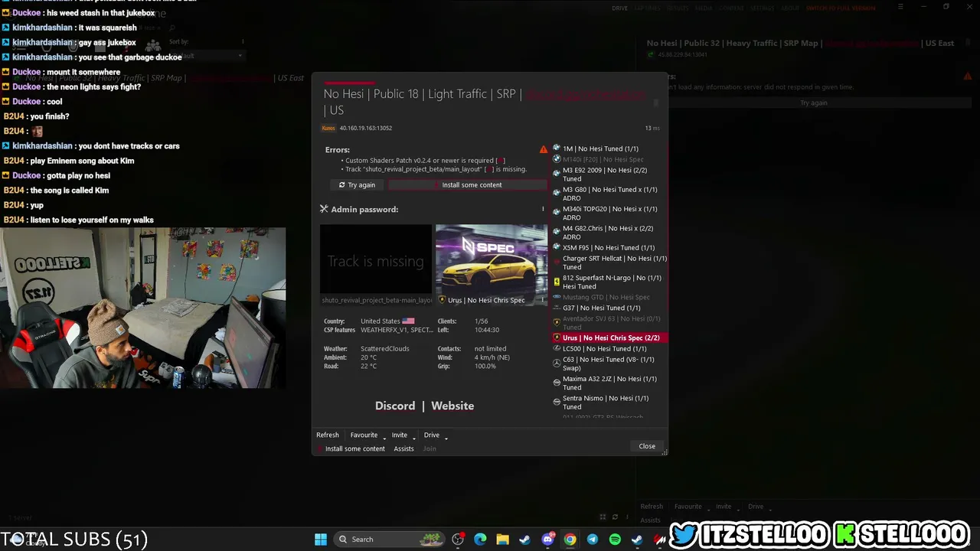Open the Assists button in the dialog footer
Viewport: 980px width, 551px height.
point(403,448)
